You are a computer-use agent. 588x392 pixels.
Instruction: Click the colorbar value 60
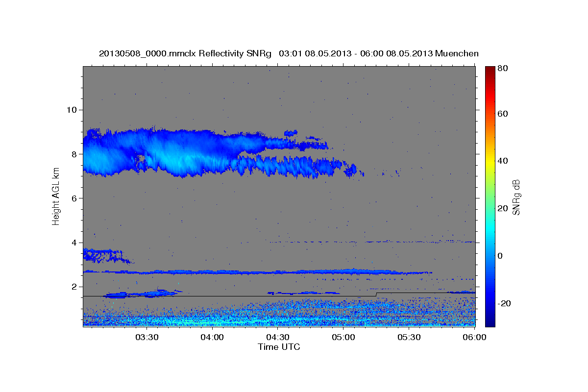tap(502, 114)
